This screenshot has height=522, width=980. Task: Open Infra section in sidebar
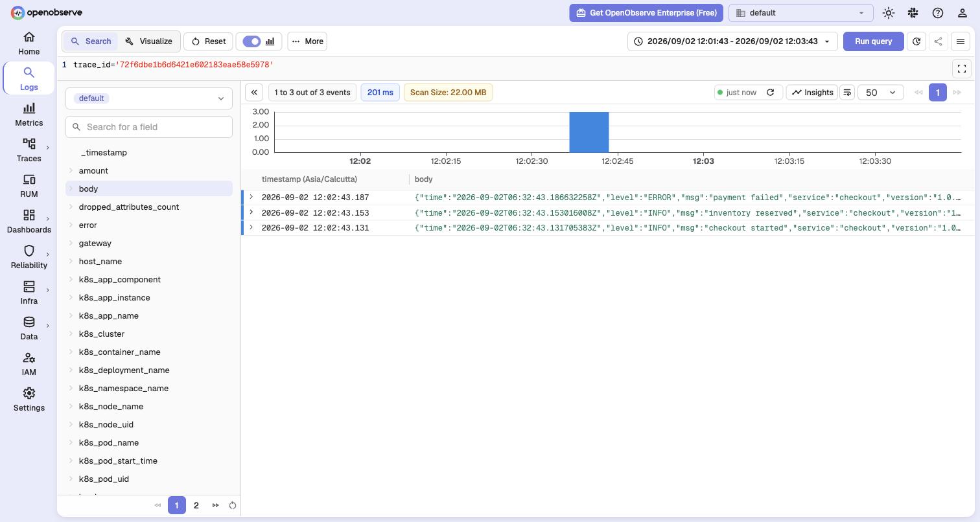[x=29, y=293]
